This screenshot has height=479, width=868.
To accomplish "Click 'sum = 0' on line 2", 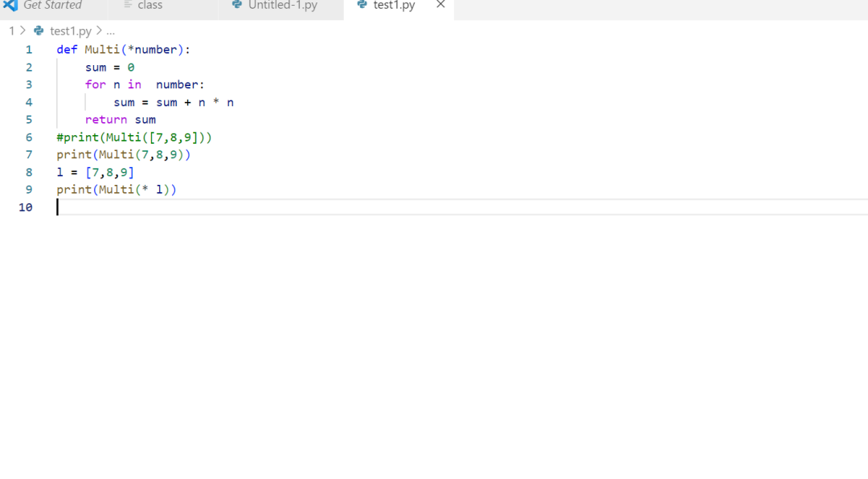I will (109, 68).
